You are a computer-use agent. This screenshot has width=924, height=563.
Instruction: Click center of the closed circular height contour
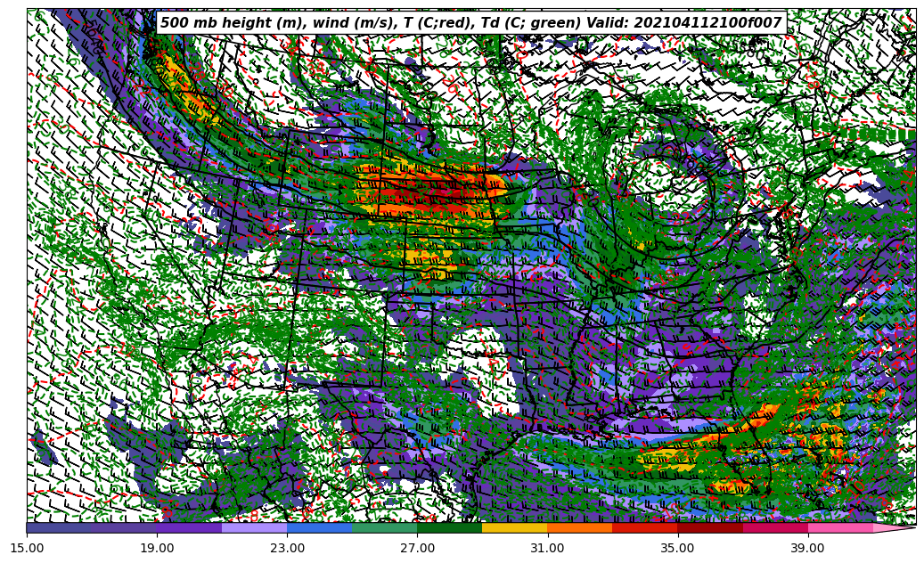(660, 188)
